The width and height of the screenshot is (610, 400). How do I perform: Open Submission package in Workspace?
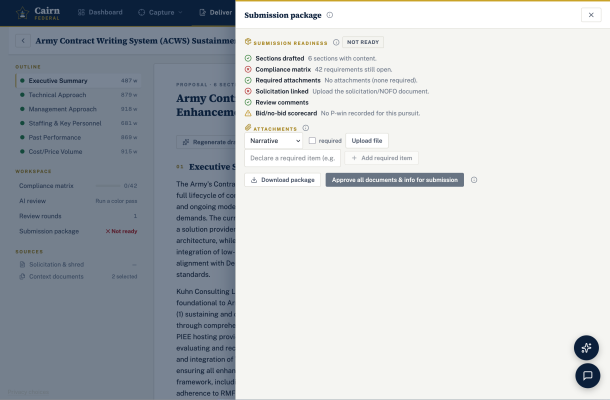pos(78,231)
